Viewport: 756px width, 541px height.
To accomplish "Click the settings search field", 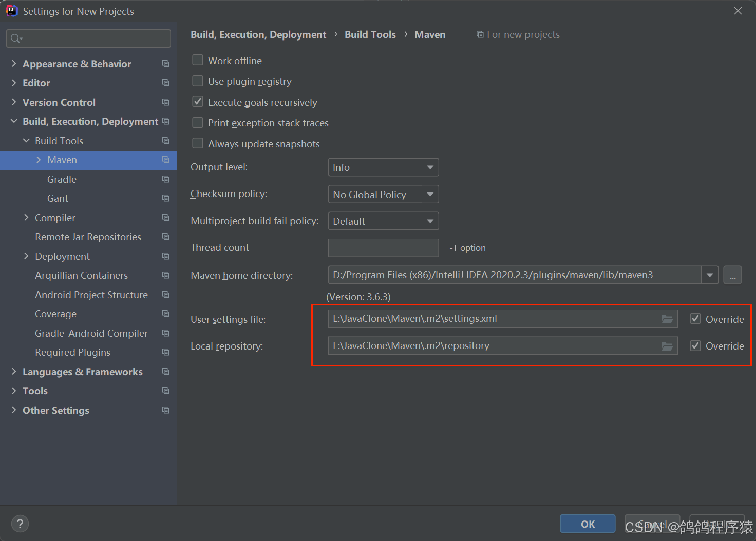I will (88, 38).
